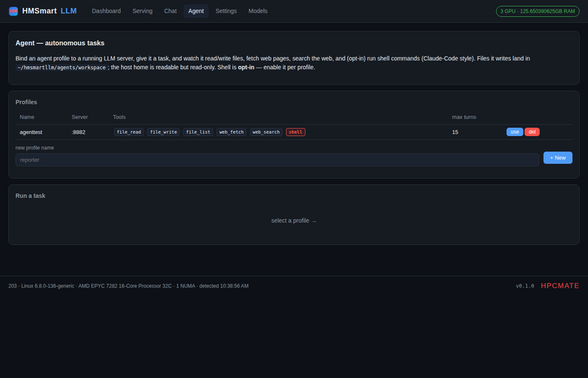Click the footer system info text
This screenshot has width=588, height=378.
click(128, 286)
